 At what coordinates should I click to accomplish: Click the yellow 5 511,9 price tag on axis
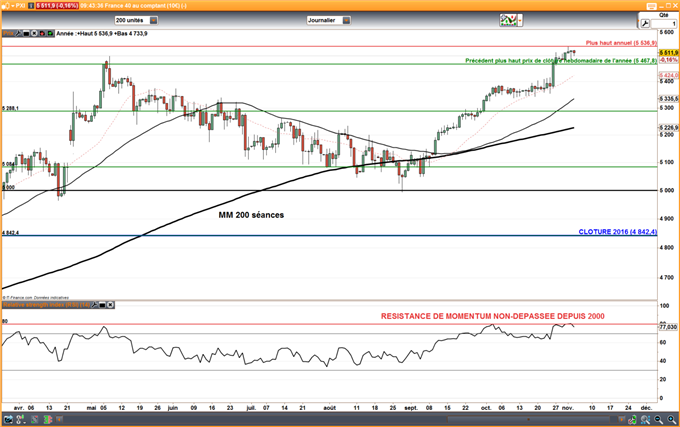pos(669,52)
